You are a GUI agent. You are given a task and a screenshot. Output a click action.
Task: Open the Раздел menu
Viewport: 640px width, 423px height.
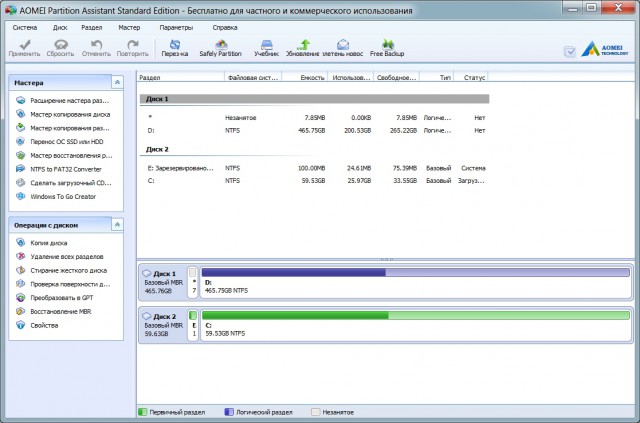click(x=92, y=28)
